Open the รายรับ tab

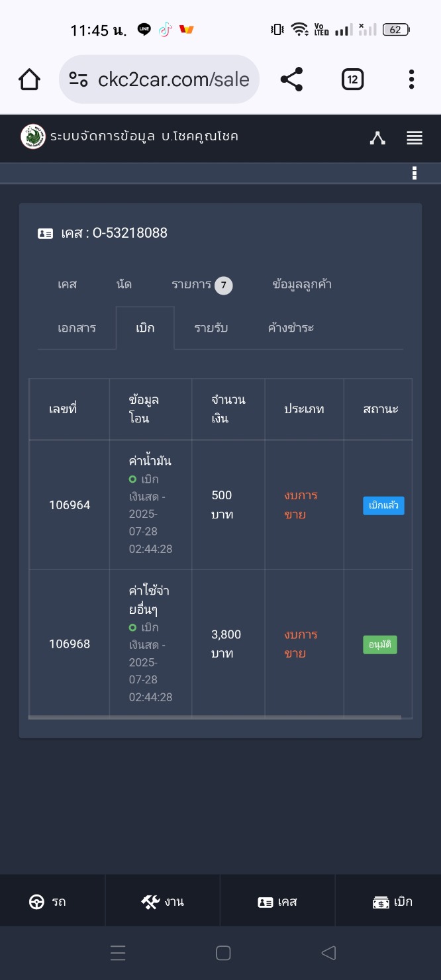point(211,328)
